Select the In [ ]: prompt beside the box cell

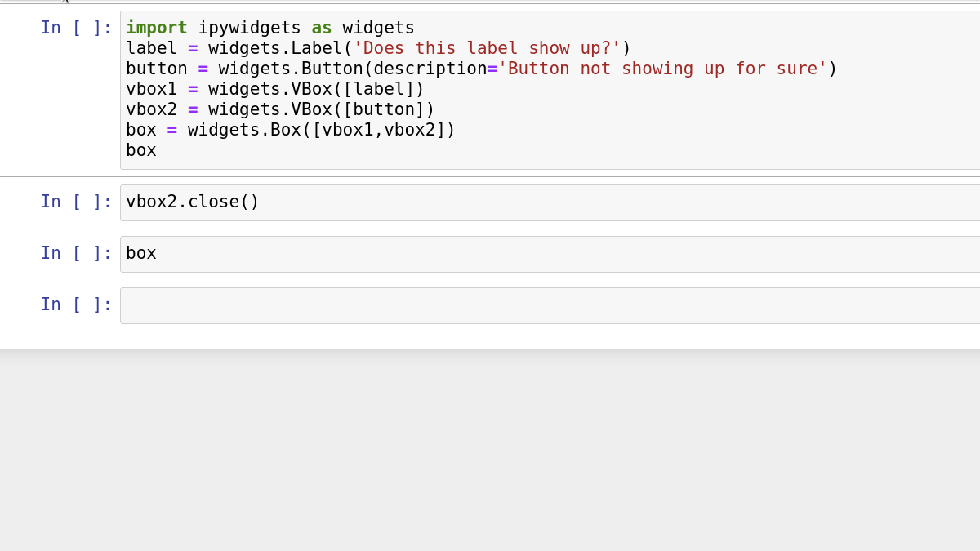[76, 252]
